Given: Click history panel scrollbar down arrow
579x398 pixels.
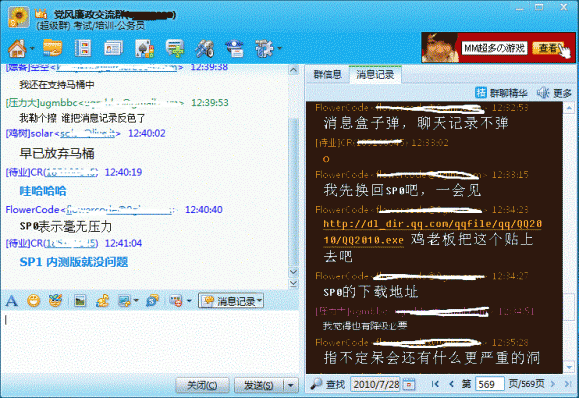Looking at the screenshot, I should (569, 367).
